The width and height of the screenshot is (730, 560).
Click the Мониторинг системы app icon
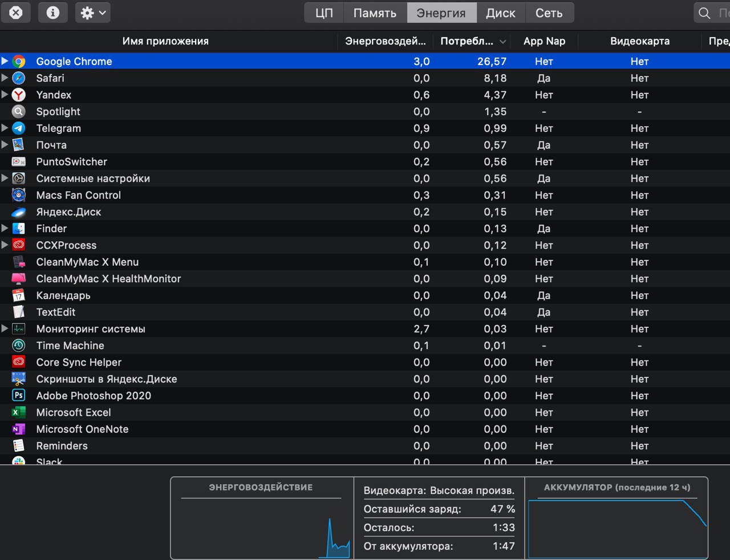click(19, 329)
